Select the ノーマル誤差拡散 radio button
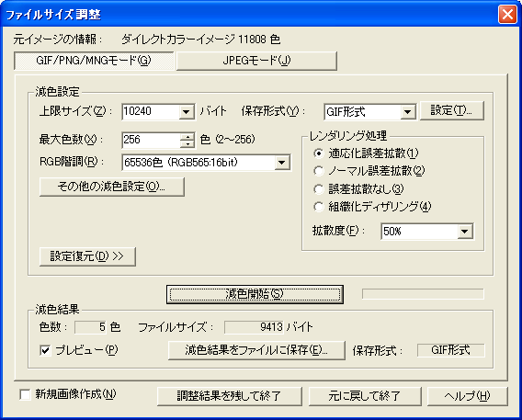Viewport: 522px width, 420px height. point(319,171)
